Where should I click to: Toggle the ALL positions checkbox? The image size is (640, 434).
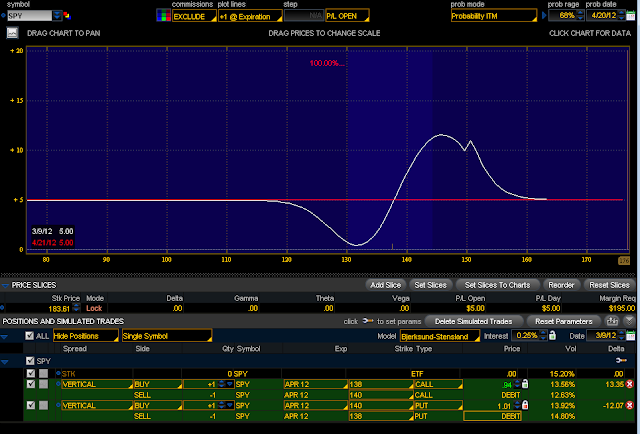[x=29, y=336]
